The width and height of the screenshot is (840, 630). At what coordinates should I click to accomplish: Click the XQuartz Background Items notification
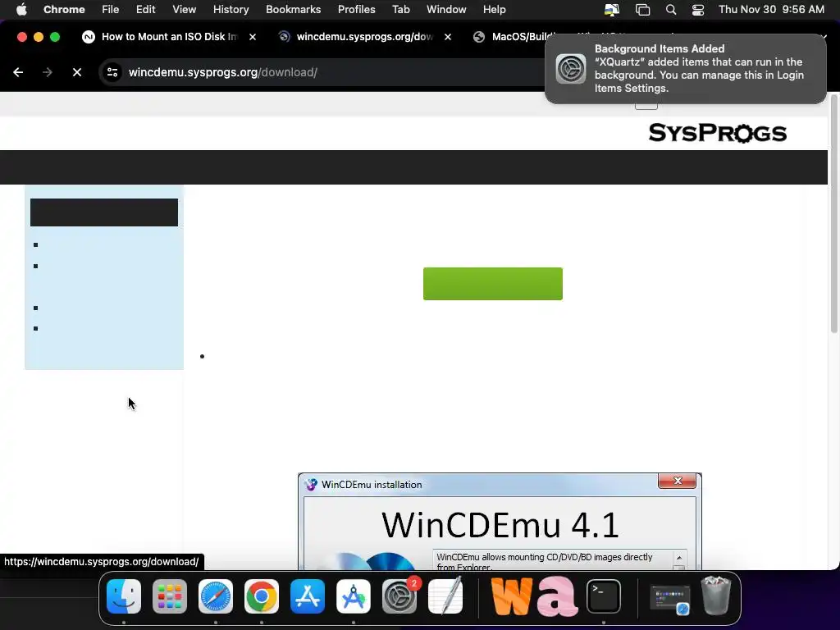[x=686, y=69]
